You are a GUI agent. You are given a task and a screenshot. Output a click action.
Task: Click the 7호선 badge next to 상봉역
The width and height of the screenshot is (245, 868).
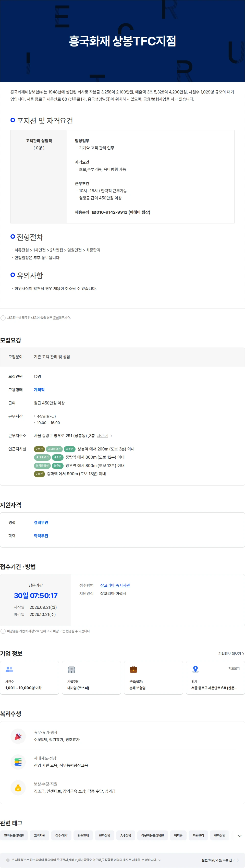(39, 449)
